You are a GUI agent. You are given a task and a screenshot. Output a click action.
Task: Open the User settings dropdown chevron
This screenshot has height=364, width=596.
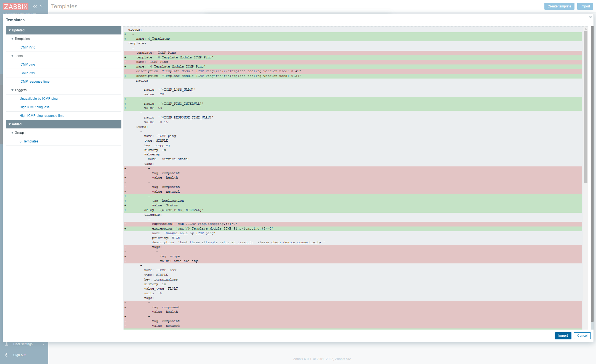43,344
